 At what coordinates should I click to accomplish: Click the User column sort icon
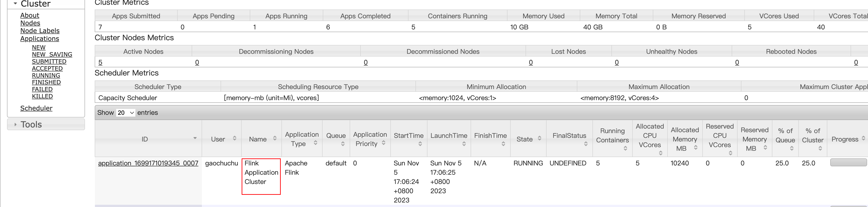click(x=235, y=138)
